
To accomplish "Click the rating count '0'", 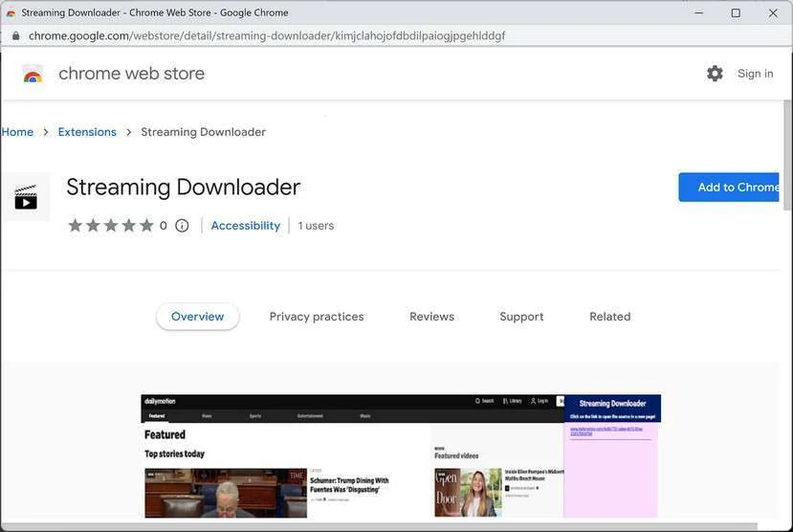I will [x=163, y=226].
